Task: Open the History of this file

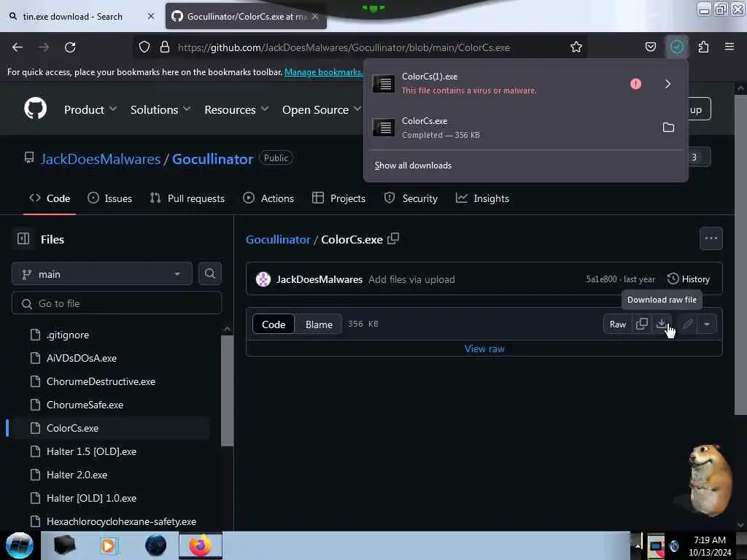Action: [689, 279]
